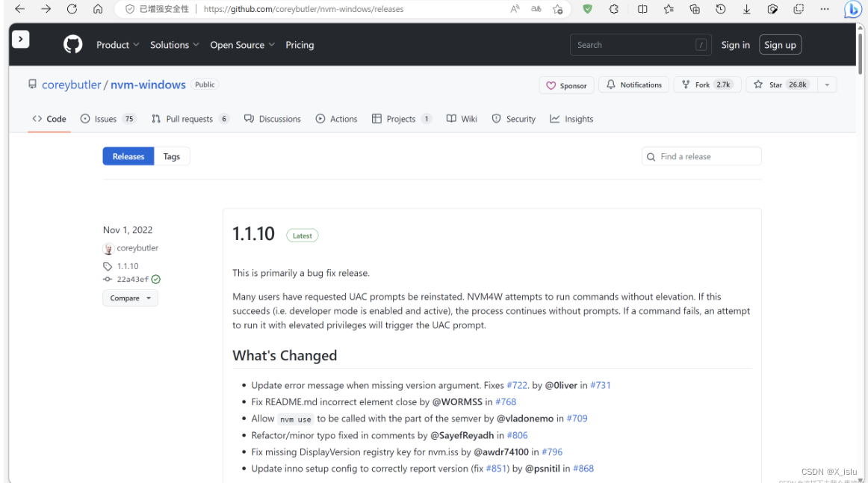Open the browser home page icon
868x483 pixels.
(98, 9)
